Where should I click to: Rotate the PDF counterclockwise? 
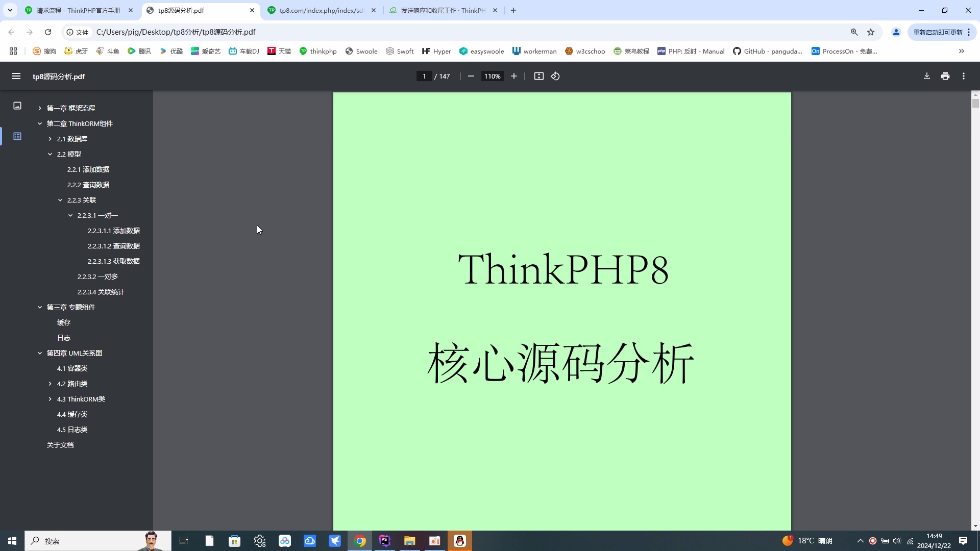(556, 76)
